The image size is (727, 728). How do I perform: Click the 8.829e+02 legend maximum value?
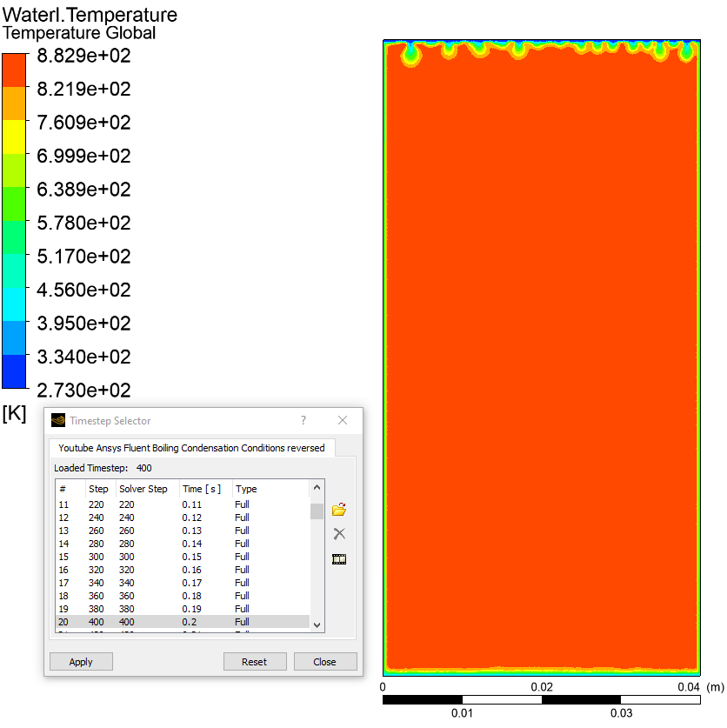(x=84, y=56)
